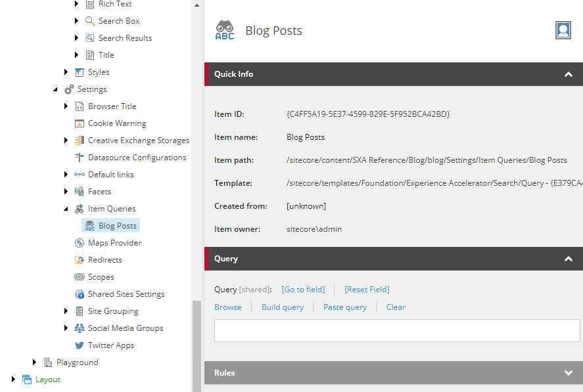The height and width of the screenshot is (392, 583).
Task: Click the Build query link
Action: pyautogui.click(x=283, y=307)
